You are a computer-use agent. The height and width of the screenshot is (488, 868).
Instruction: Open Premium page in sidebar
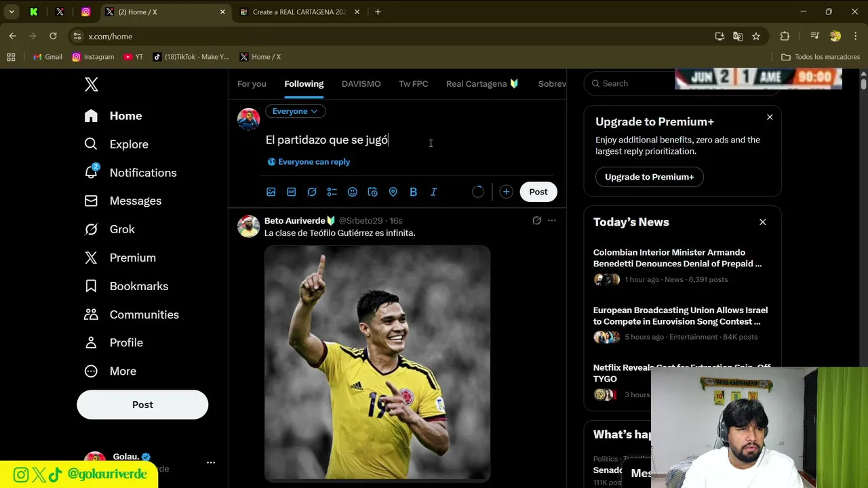[120, 258]
